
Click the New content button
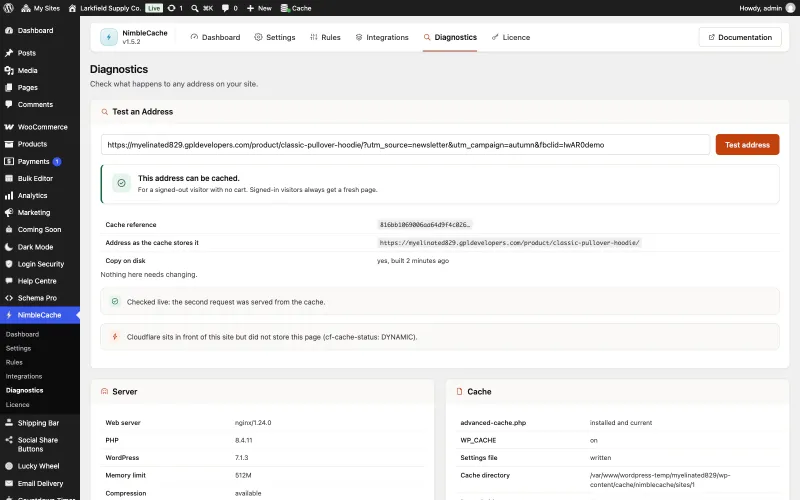[259, 8]
